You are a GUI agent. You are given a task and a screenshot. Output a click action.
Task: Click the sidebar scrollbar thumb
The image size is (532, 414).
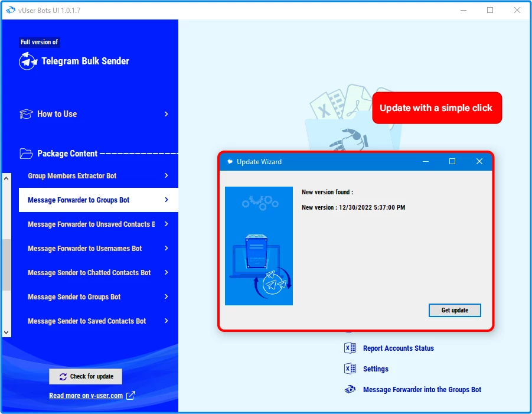(x=6, y=265)
